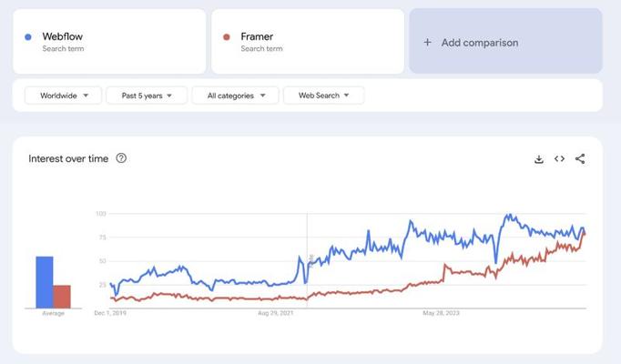Viewport: 621px width, 364px height.
Task: Download the Interest over time data
Action: pos(539,159)
